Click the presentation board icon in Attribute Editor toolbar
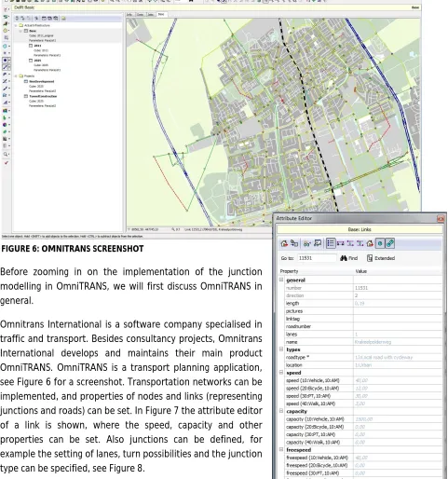448x479 pixels. (318, 243)
